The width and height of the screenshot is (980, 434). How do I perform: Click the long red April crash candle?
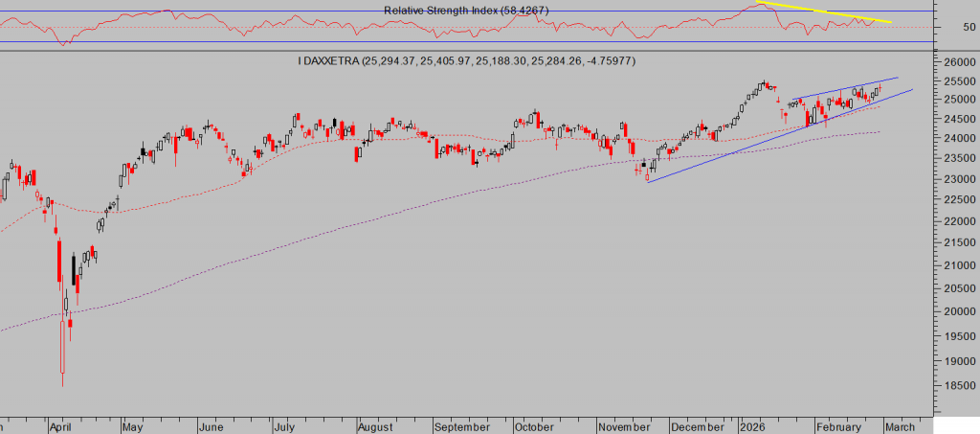coord(63,345)
